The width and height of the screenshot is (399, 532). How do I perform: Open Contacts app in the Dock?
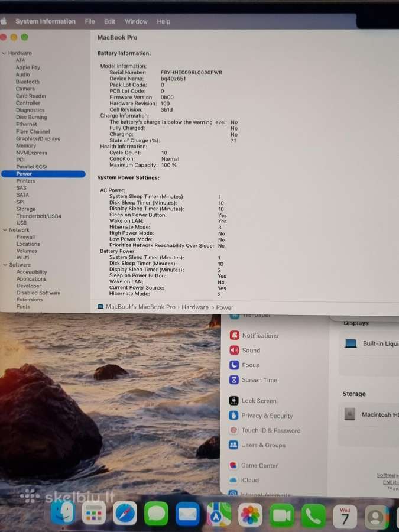(x=376, y=517)
